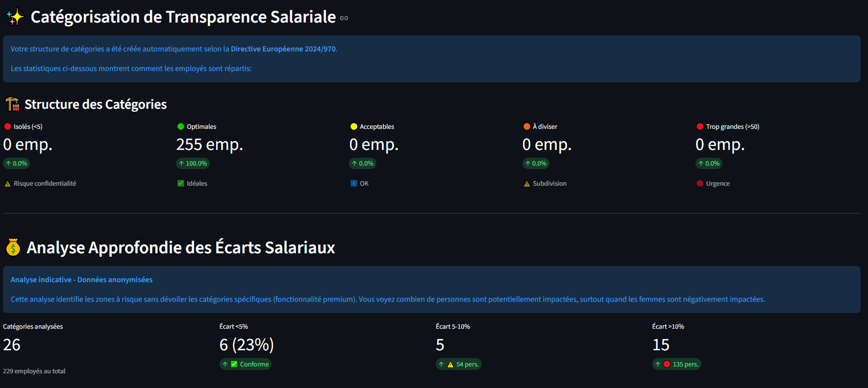Click the 54 pers. badge under Écart 5-10%
Screen dimensions: 868x388
pyautogui.click(x=459, y=364)
